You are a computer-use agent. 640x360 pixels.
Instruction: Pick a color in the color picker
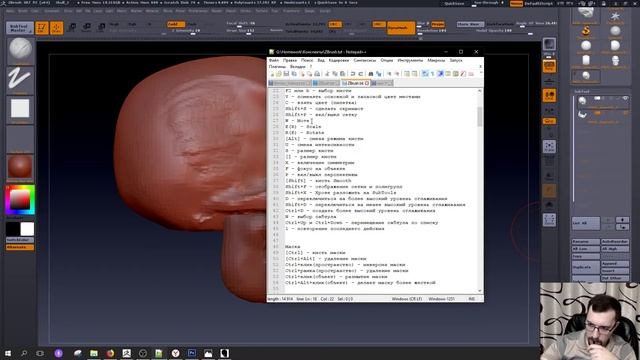tap(20, 200)
